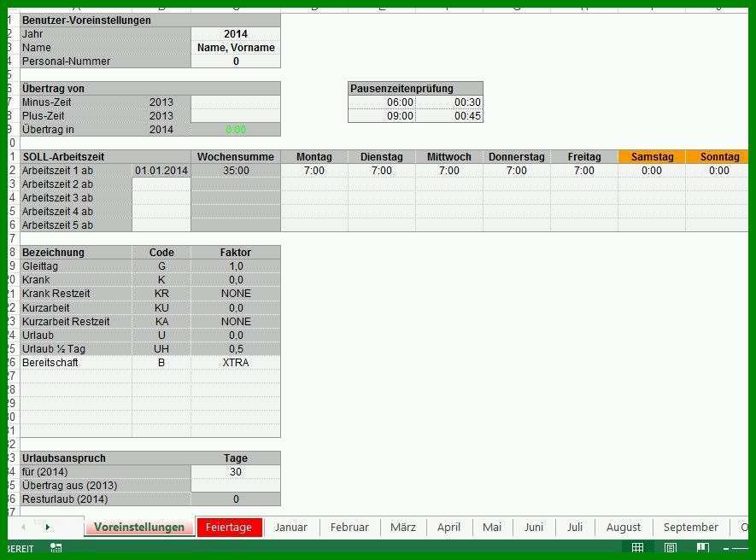The image size is (756, 560).
Task: Select the Gleittag row label
Action: (76, 266)
